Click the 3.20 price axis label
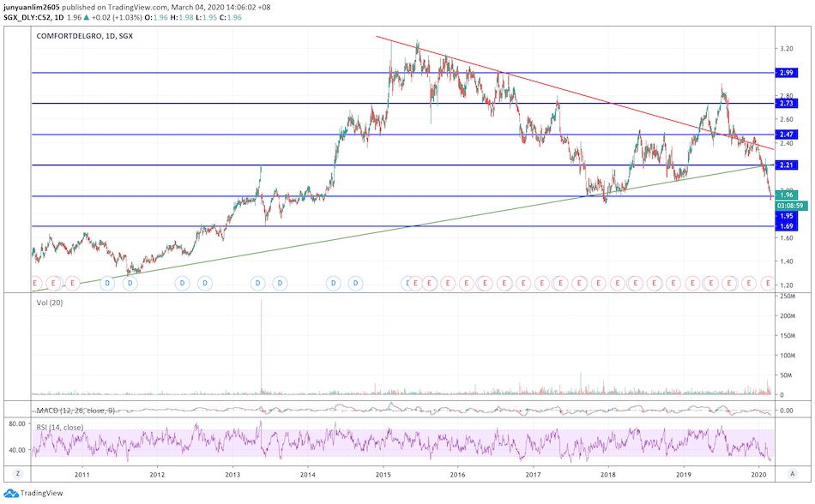 click(787, 49)
